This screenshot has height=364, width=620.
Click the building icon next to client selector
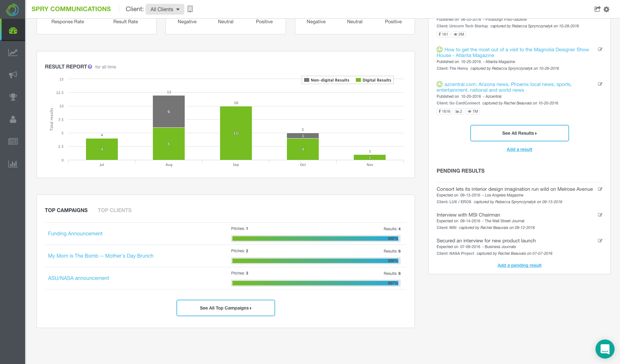coord(190,9)
